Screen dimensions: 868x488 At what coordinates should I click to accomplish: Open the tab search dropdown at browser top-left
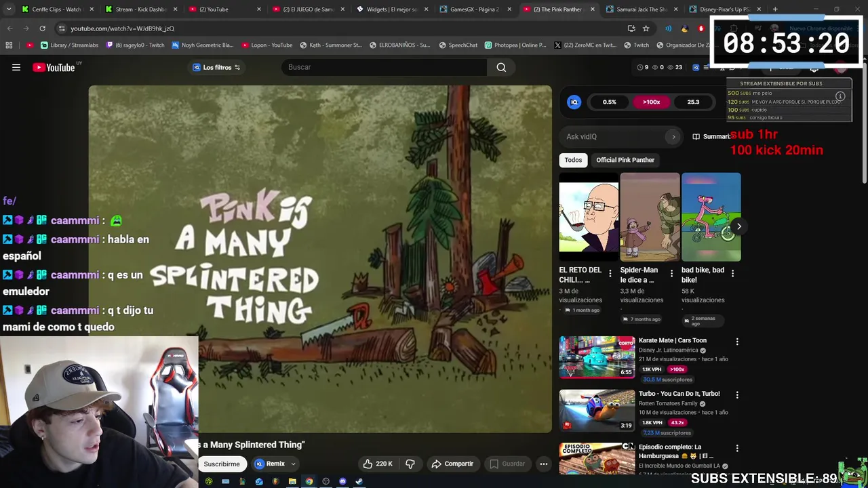[9, 9]
